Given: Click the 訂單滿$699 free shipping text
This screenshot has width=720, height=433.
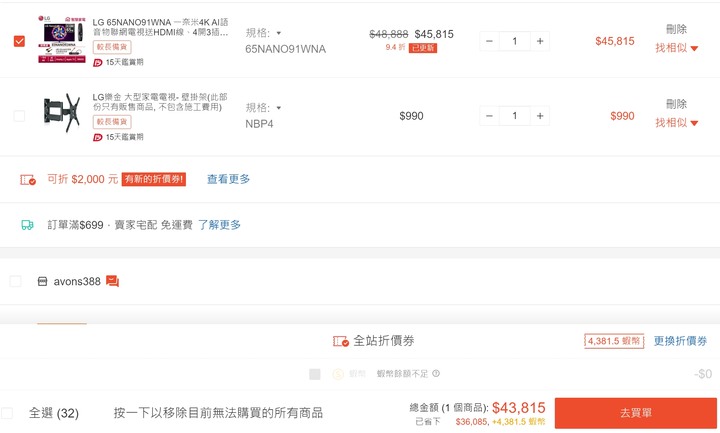Looking at the screenshot, I should pyautogui.click(x=120, y=225).
